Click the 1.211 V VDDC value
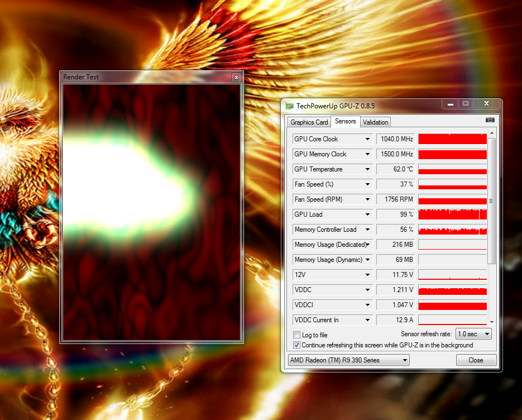 [396, 290]
